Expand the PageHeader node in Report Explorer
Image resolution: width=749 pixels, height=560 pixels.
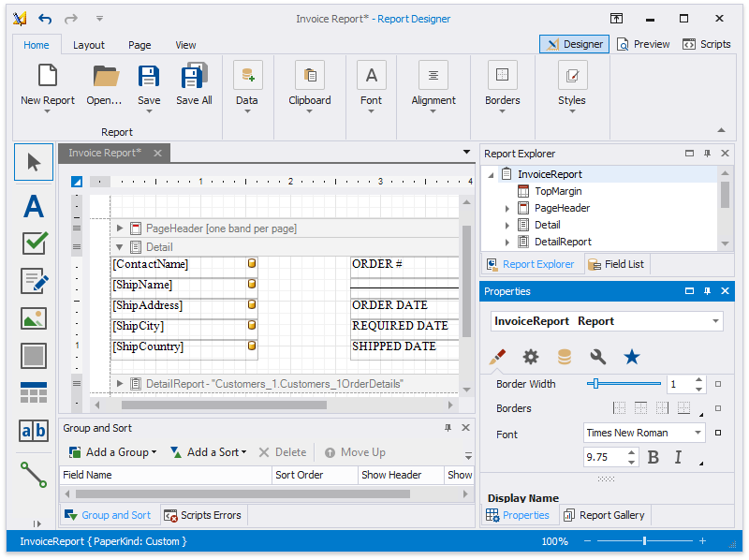click(507, 208)
